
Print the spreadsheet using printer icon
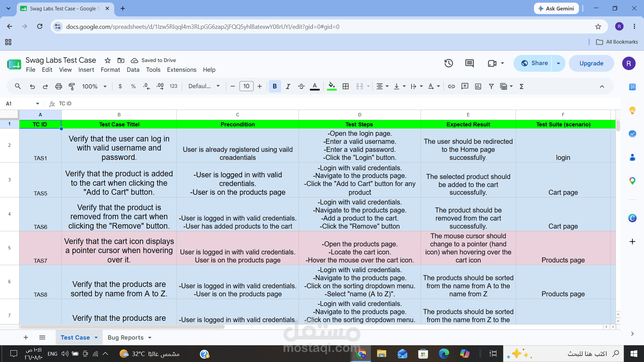pyautogui.click(x=59, y=86)
